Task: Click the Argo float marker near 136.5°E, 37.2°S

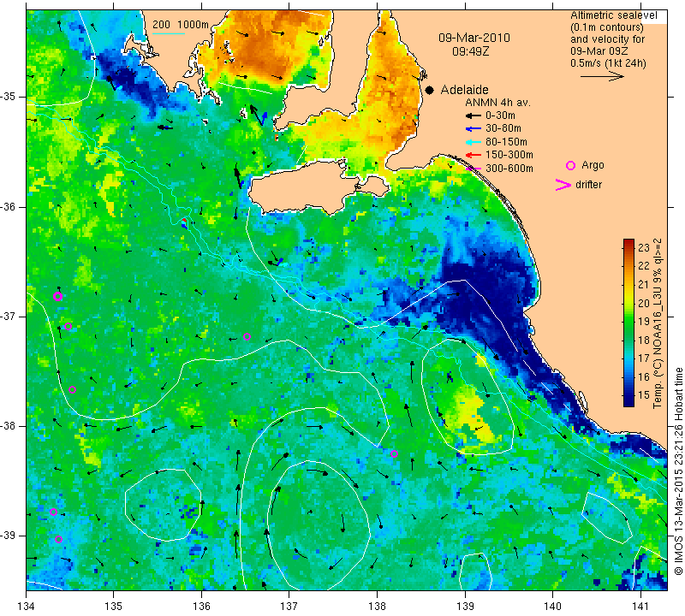Action: tap(247, 336)
